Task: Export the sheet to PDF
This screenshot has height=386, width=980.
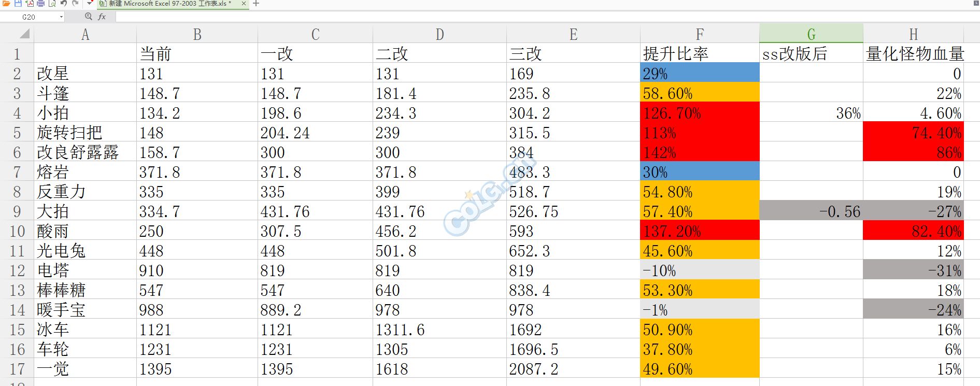Action: pos(30,3)
